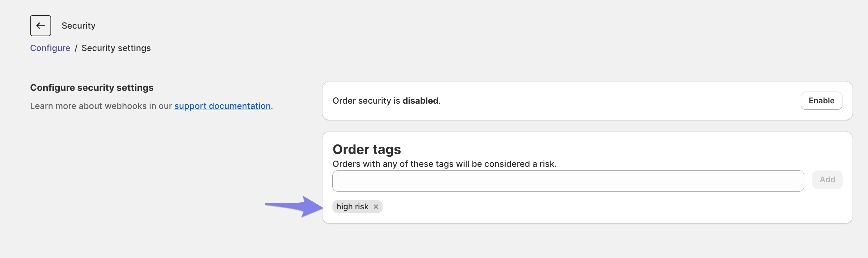Click empty space in Order security card
The height and width of the screenshot is (258, 868).
coord(606,101)
